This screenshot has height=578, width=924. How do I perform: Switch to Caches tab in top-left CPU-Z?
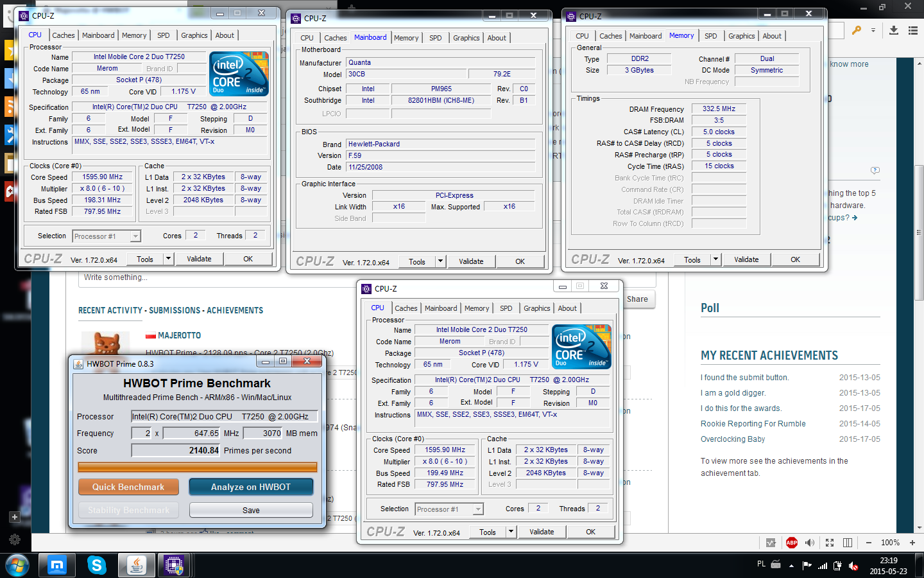64,35
